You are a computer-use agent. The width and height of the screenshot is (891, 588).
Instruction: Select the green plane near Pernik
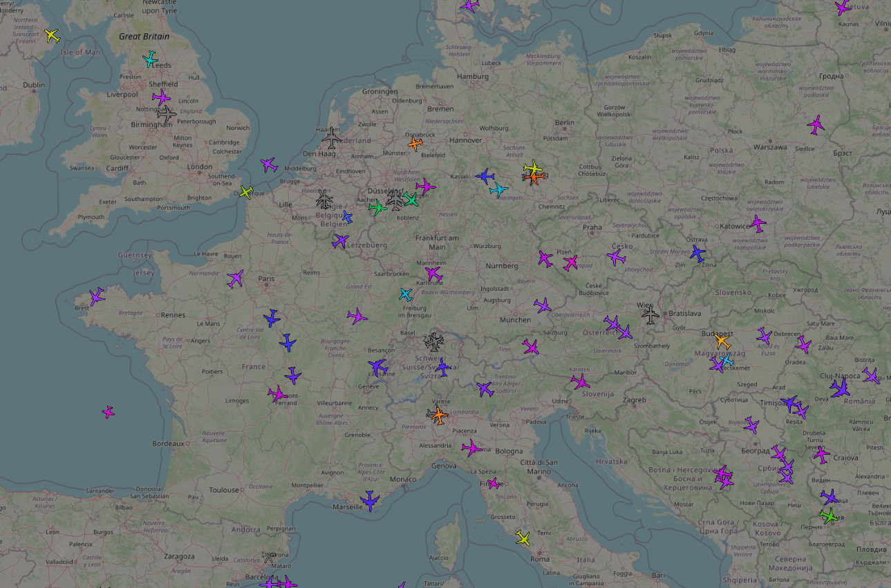click(x=830, y=515)
